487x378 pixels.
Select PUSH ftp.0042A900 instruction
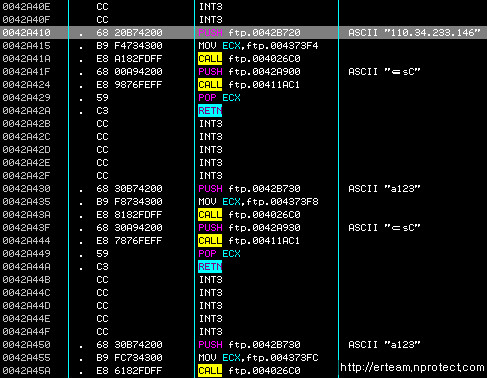(x=249, y=72)
